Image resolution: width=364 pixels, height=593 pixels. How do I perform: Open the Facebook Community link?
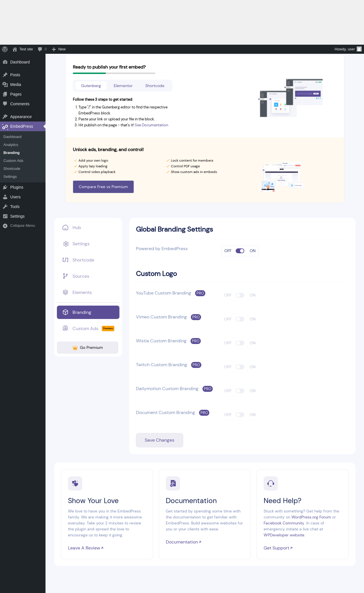(284, 523)
